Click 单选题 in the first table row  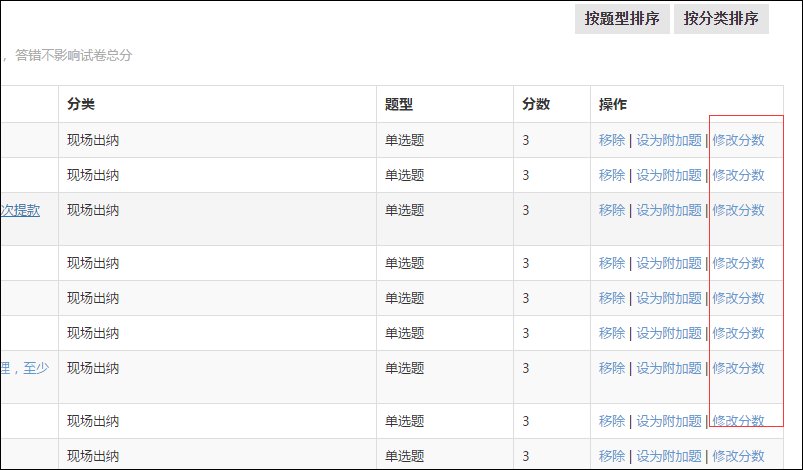[405, 140]
